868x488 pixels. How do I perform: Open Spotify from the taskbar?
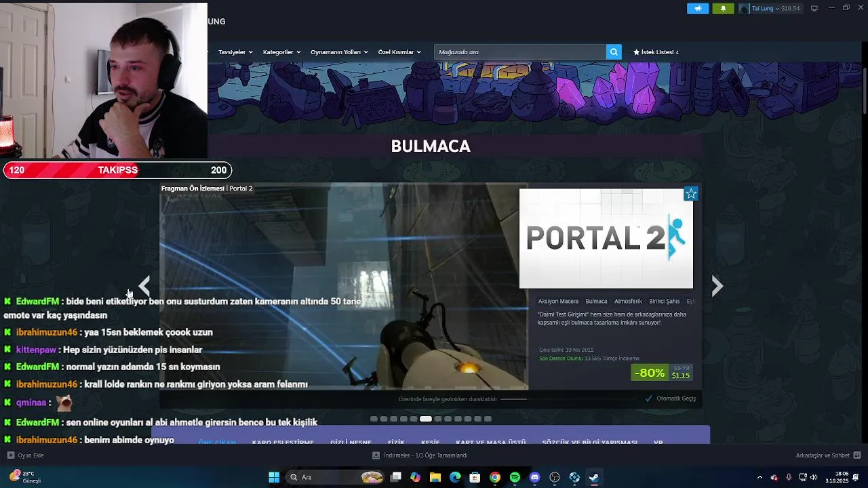515,477
